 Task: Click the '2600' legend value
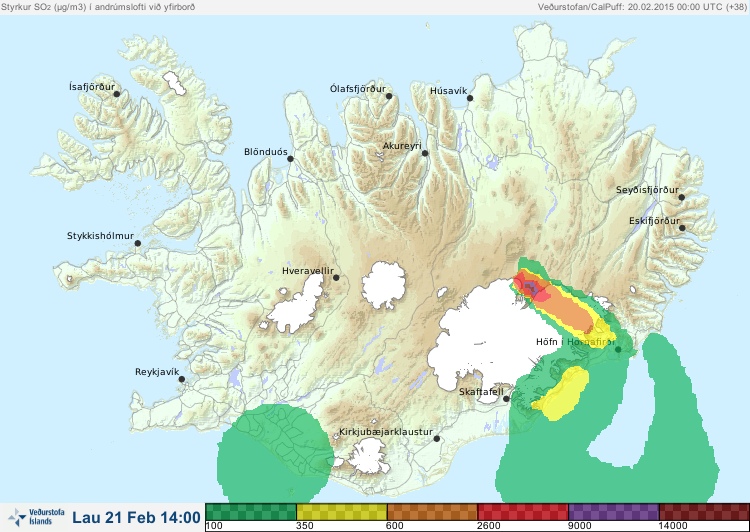pos(489,526)
